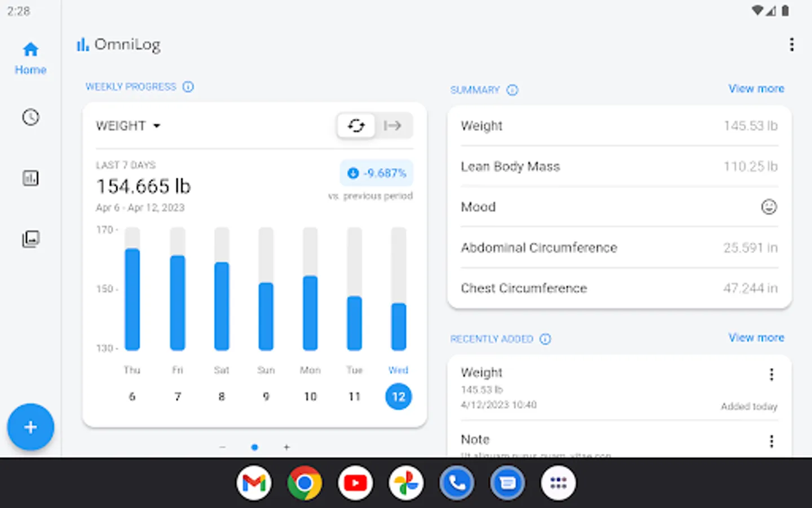The image size is (812, 508).
Task: Click the OmniLog logo icon
Action: [83, 45]
